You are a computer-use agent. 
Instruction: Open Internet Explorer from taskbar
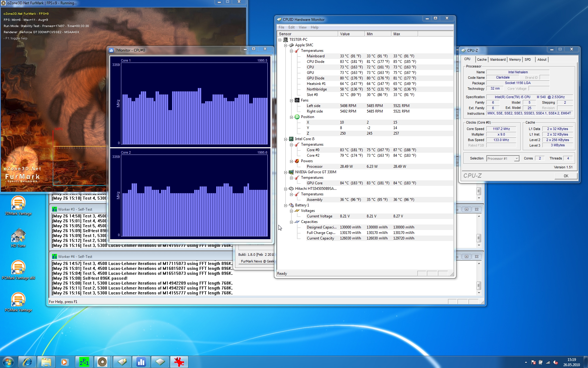pyautogui.click(x=27, y=362)
